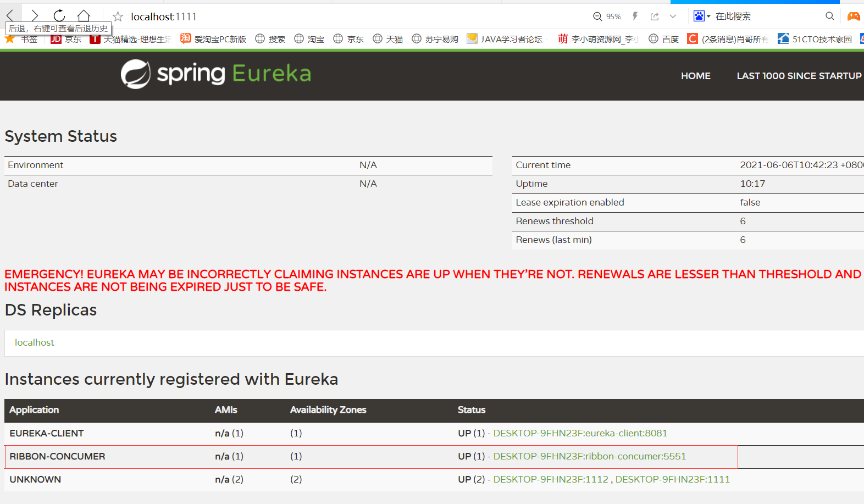864x504 pixels.
Task: Open the 51CTO技术家园 bookmark
Action: 815,39
